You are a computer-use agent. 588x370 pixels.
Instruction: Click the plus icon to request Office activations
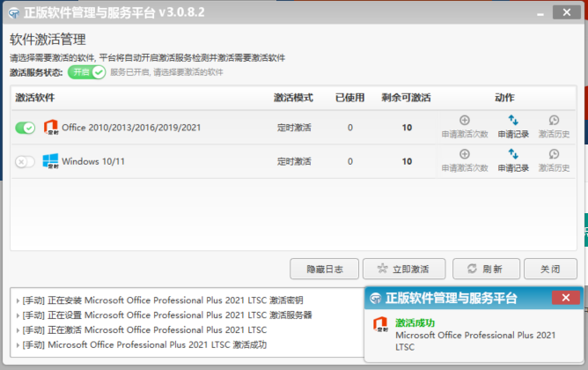(x=465, y=120)
